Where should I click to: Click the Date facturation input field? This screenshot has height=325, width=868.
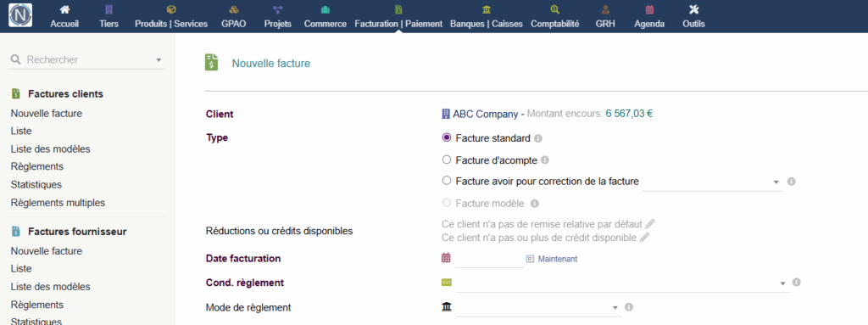(490, 259)
